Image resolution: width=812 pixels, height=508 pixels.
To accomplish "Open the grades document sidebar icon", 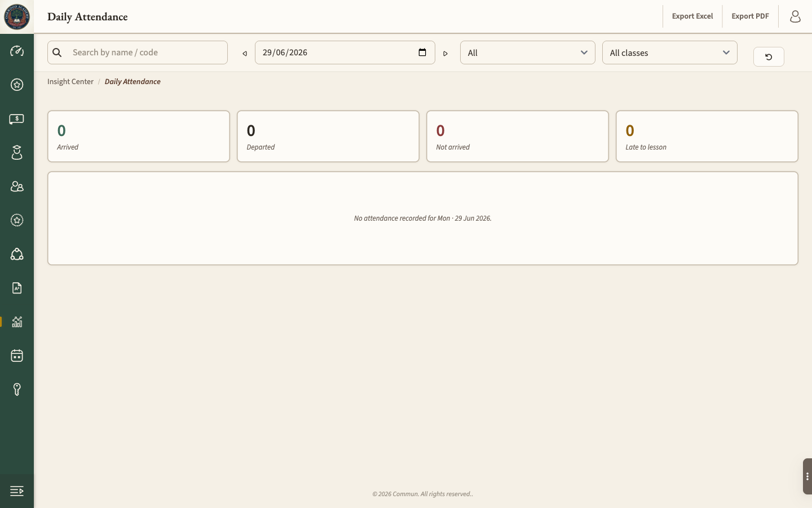I will [17, 288].
